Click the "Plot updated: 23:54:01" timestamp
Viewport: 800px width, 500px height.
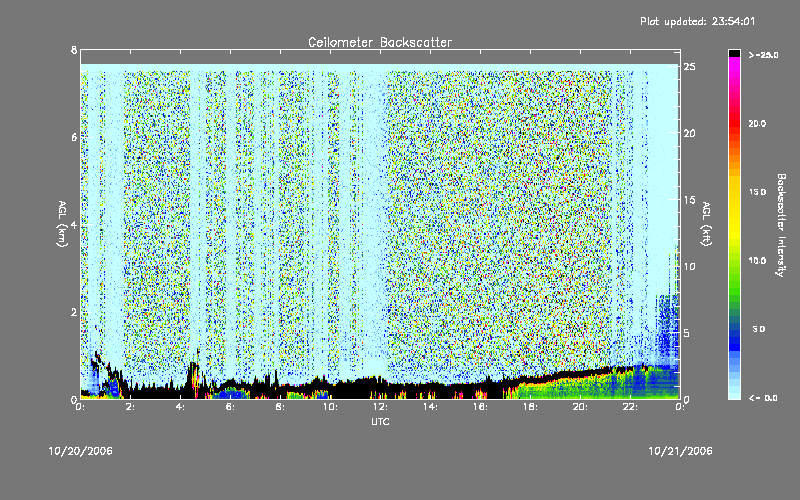697,21
